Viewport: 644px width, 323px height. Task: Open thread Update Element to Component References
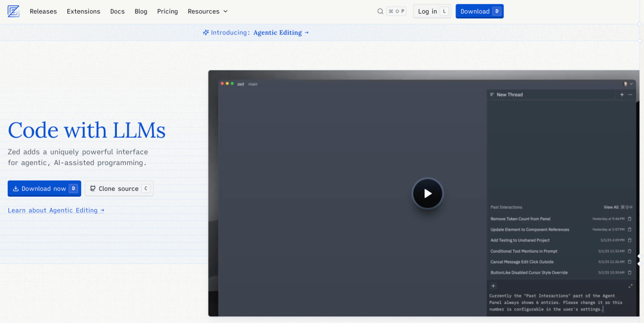click(x=530, y=230)
